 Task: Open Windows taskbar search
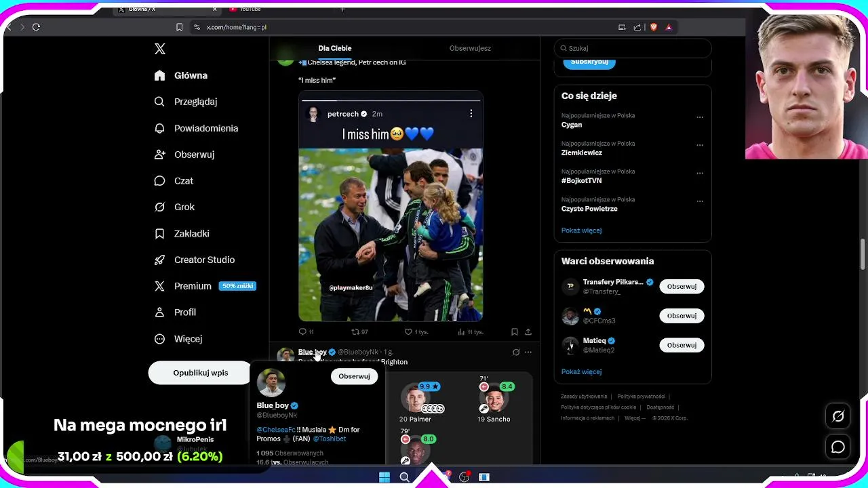point(405,477)
